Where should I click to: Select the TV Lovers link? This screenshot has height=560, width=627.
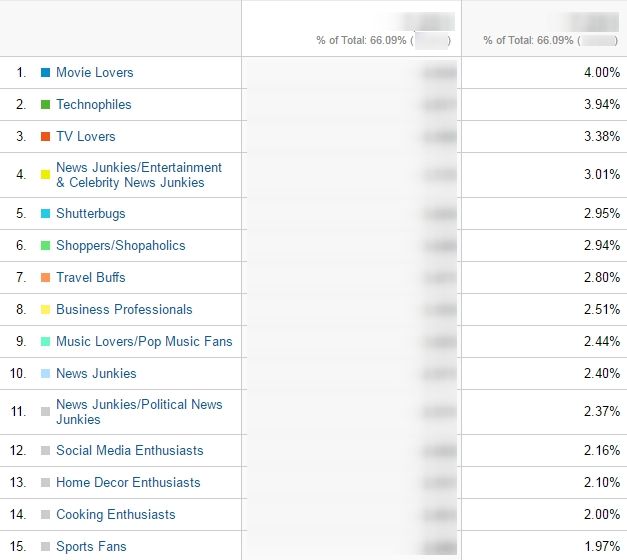(x=85, y=137)
